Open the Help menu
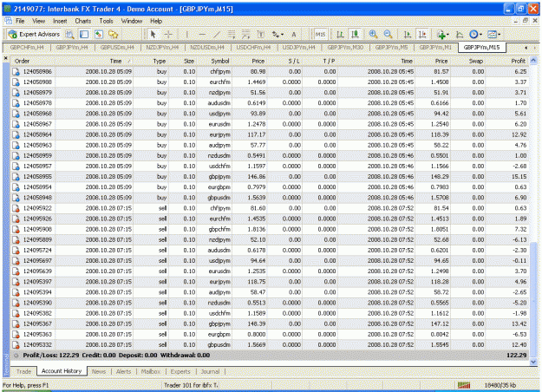542x392 pixels. [156, 21]
